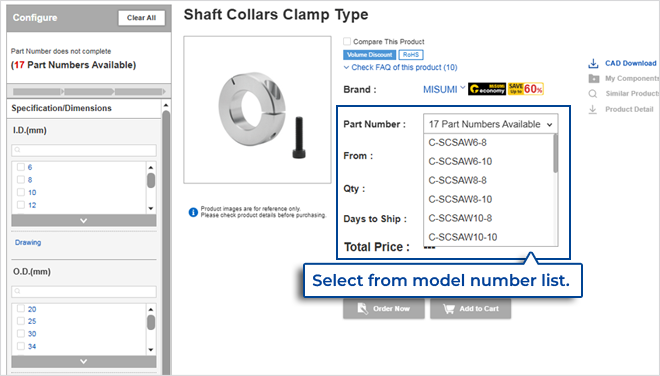Click the I.D. search input field
The image size is (660, 376).
[84, 150]
